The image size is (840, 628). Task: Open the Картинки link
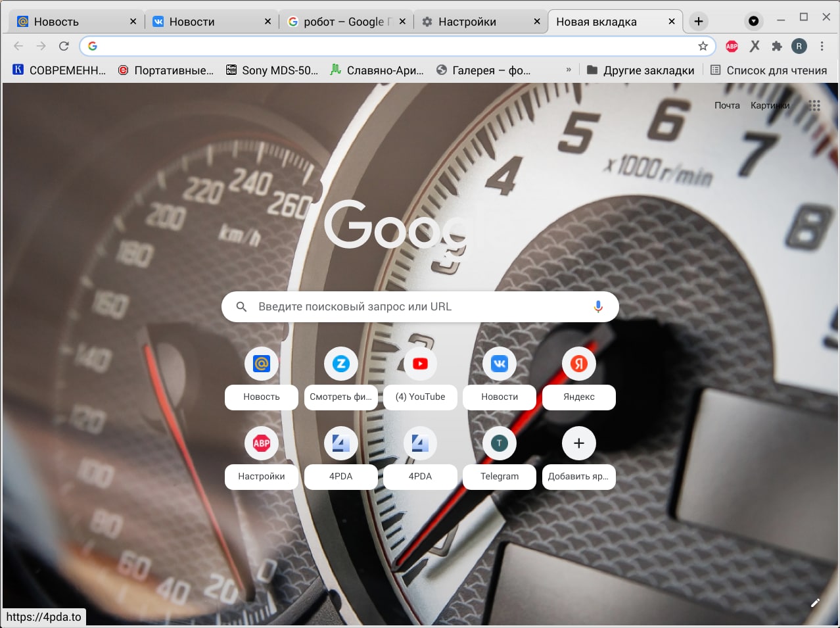770,105
